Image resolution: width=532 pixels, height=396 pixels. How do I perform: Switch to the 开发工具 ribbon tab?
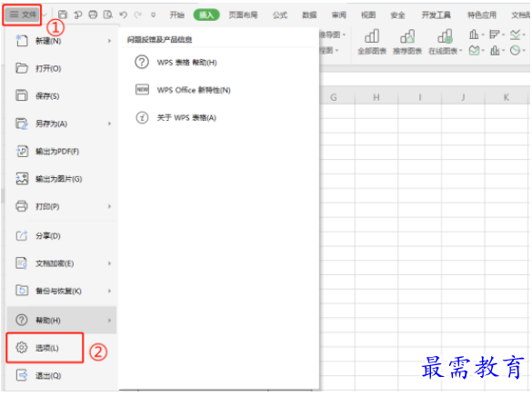pos(436,15)
